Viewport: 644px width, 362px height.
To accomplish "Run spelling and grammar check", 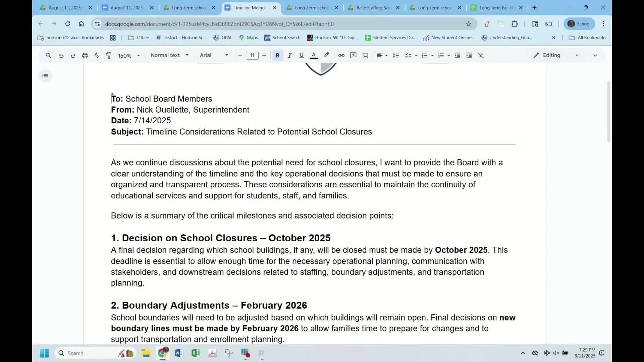I will pyautogui.click(x=97, y=55).
